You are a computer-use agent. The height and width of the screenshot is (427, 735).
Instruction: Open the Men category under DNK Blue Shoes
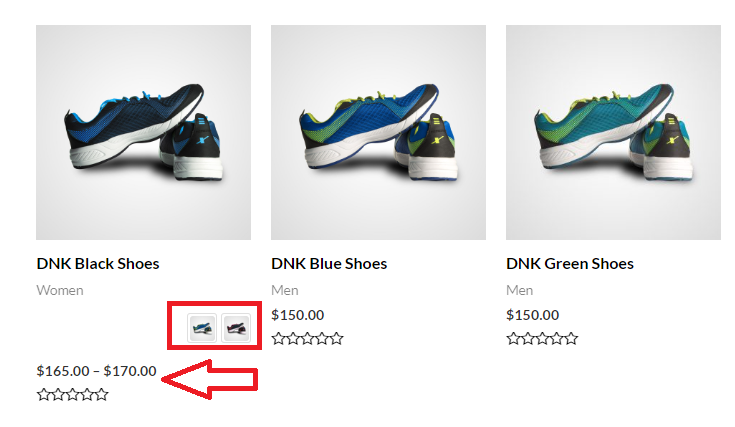tap(285, 291)
